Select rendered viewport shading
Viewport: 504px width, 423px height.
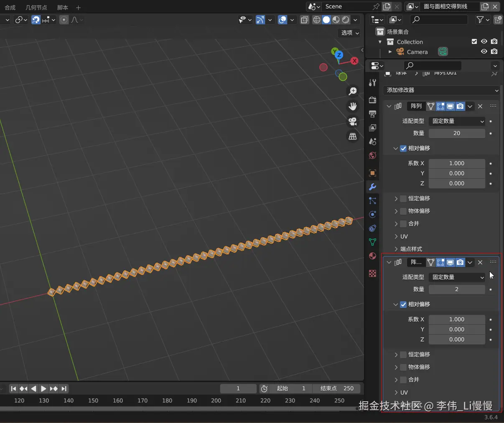346,20
